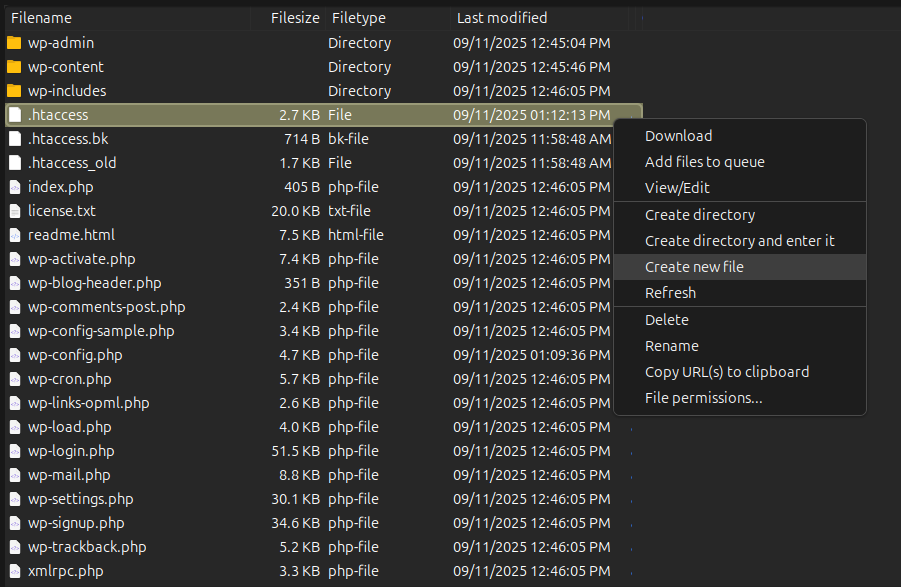Click the bk-file filetype cell
The image size is (901, 587).
tap(348, 139)
